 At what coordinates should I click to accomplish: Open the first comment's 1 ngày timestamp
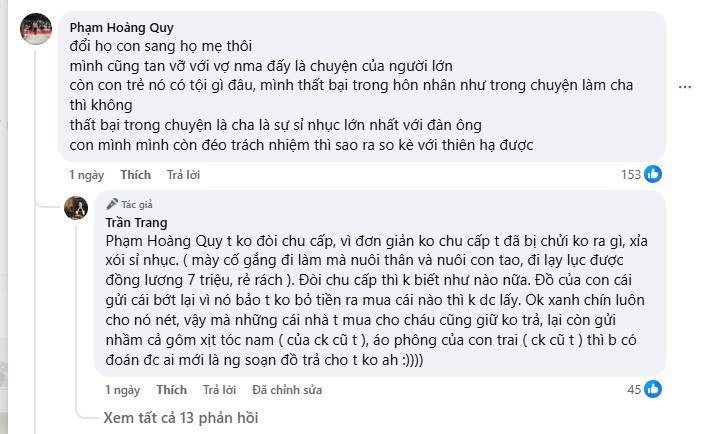(85, 175)
